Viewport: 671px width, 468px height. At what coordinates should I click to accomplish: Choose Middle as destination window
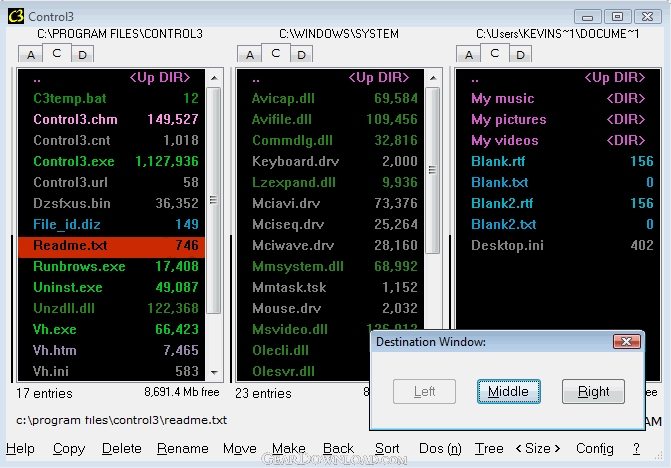tap(508, 391)
